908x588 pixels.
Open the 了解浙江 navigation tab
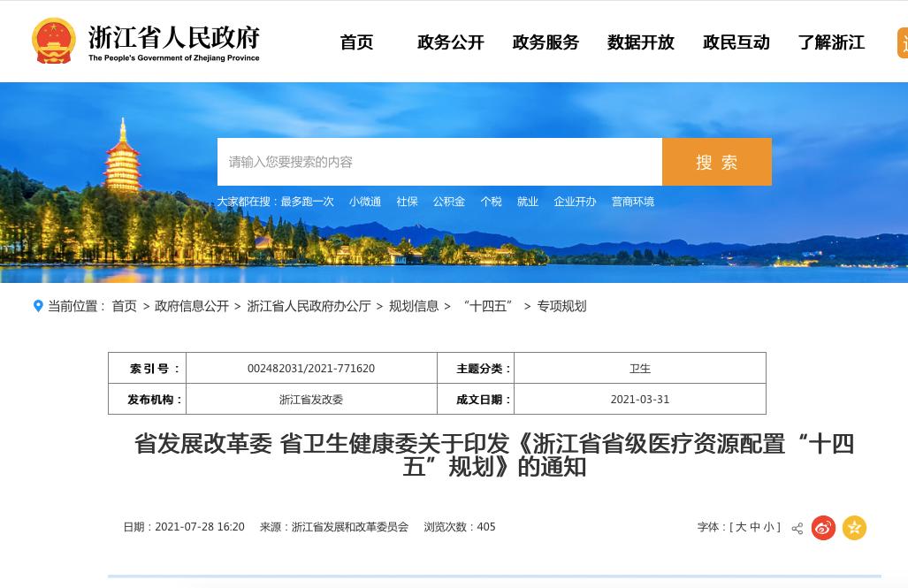coord(831,42)
